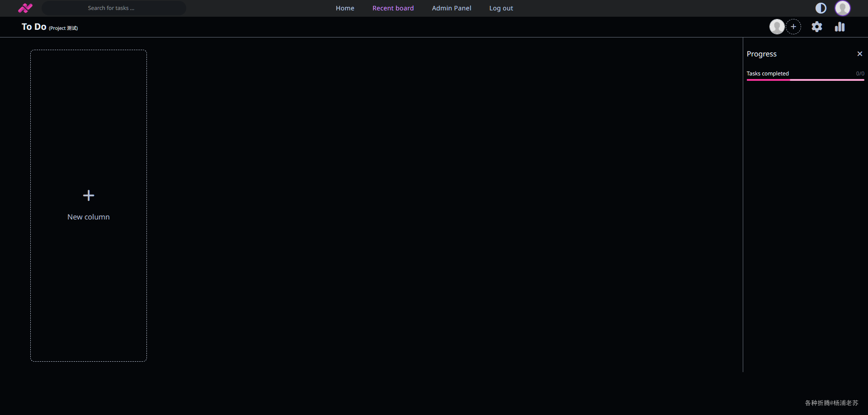The height and width of the screenshot is (415, 868).
Task: Focus the Search for tasks field
Action: coord(114,8)
